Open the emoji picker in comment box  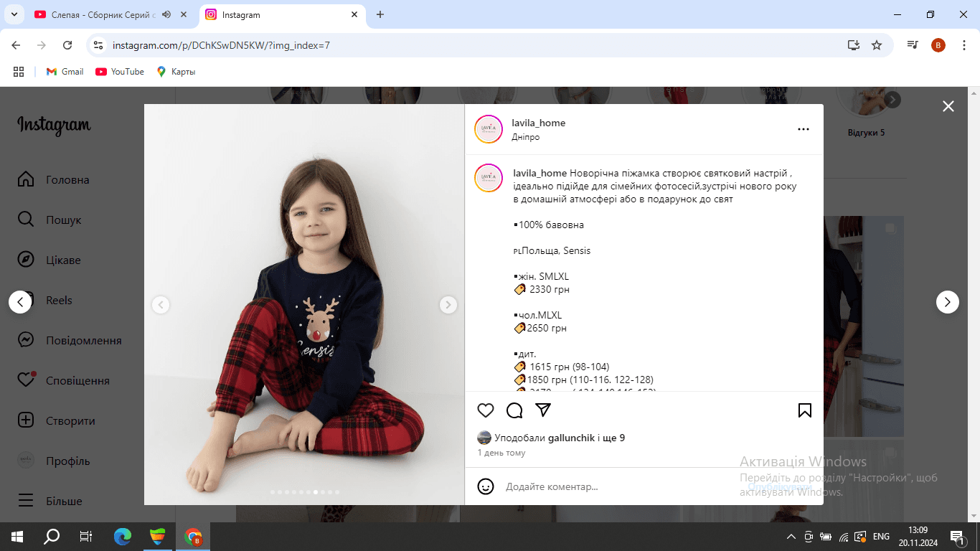[x=486, y=486]
